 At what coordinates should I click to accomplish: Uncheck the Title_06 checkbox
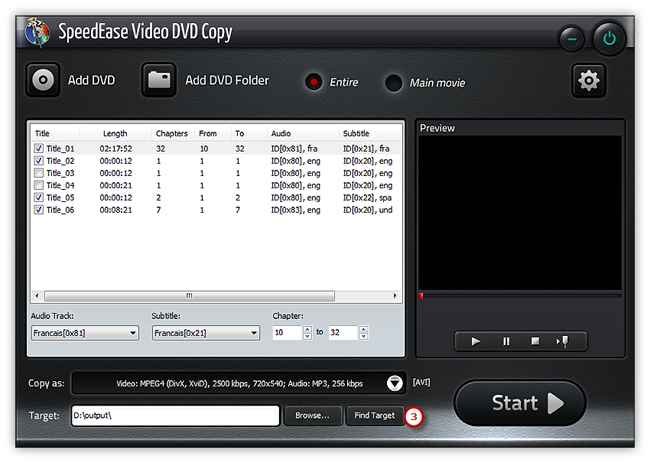(39, 210)
